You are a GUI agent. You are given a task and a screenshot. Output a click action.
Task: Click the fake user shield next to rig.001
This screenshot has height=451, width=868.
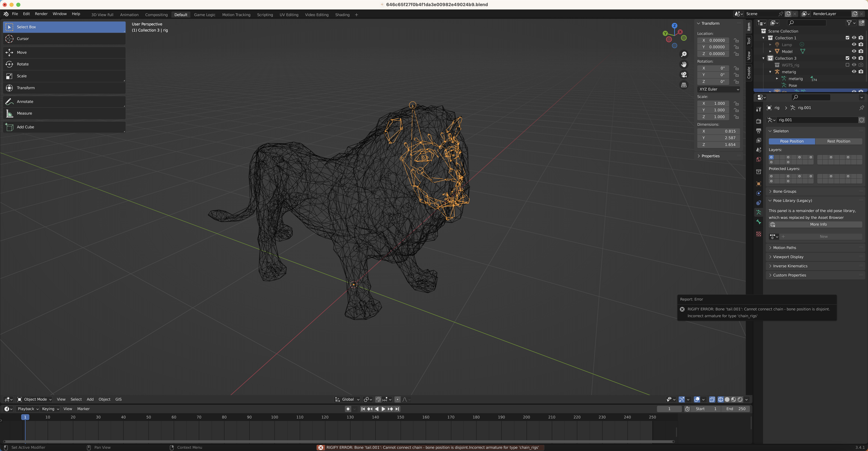[x=861, y=120]
